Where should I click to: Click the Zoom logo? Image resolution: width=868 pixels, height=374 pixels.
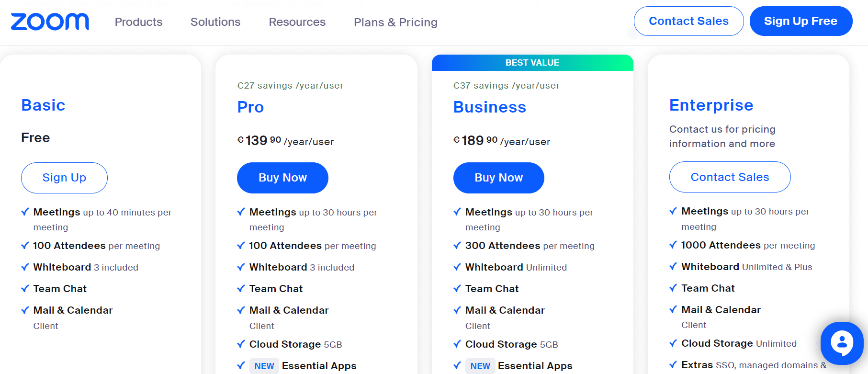(x=50, y=22)
